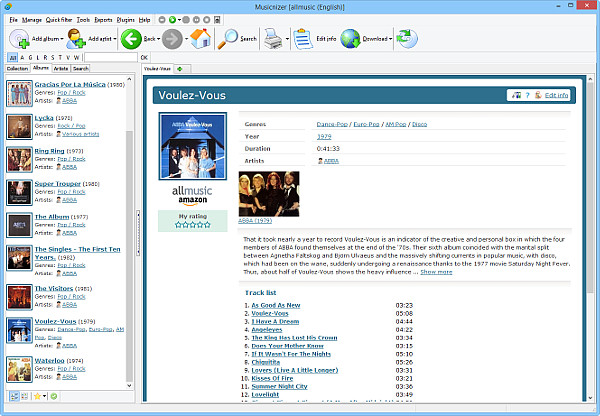600x416 pixels.
Task: Open the Super Trouper album link
Action: click(x=58, y=184)
